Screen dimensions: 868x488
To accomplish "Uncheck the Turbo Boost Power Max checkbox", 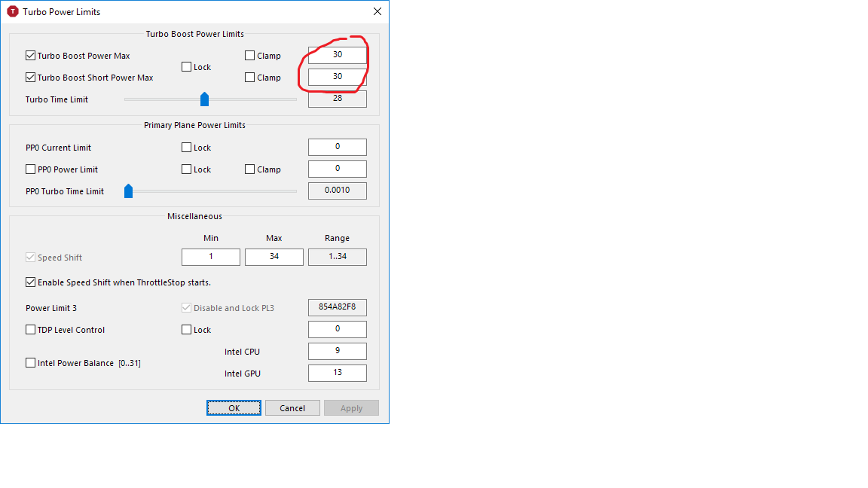I will [x=30, y=55].
